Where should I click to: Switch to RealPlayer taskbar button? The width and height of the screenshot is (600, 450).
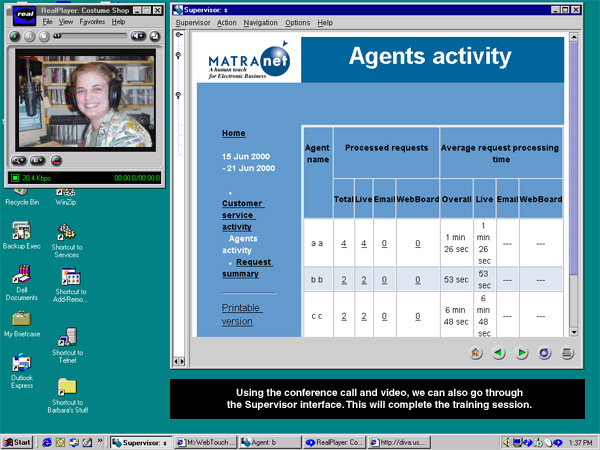[334, 442]
